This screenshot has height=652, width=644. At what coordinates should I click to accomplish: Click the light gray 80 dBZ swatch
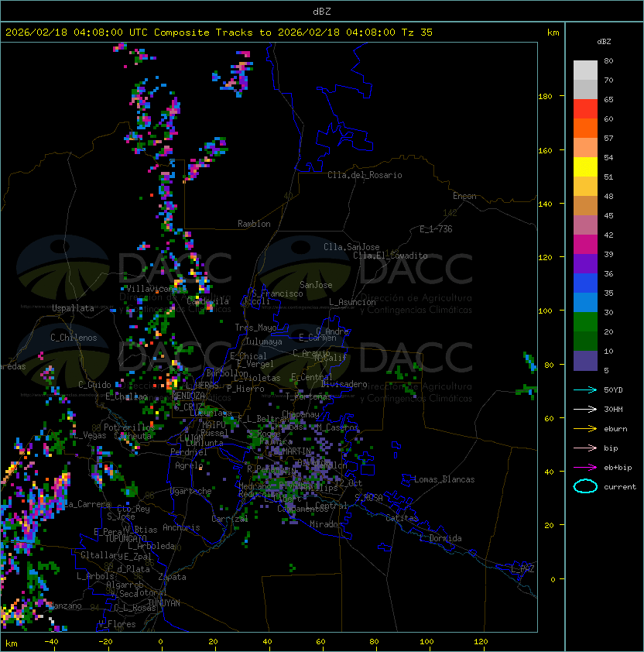585,70
